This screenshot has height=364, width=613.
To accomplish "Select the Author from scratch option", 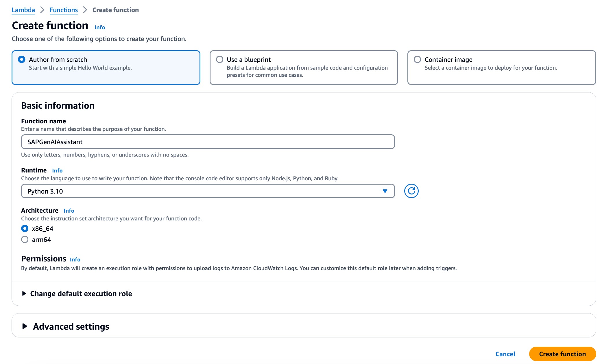I will pyautogui.click(x=21, y=60).
